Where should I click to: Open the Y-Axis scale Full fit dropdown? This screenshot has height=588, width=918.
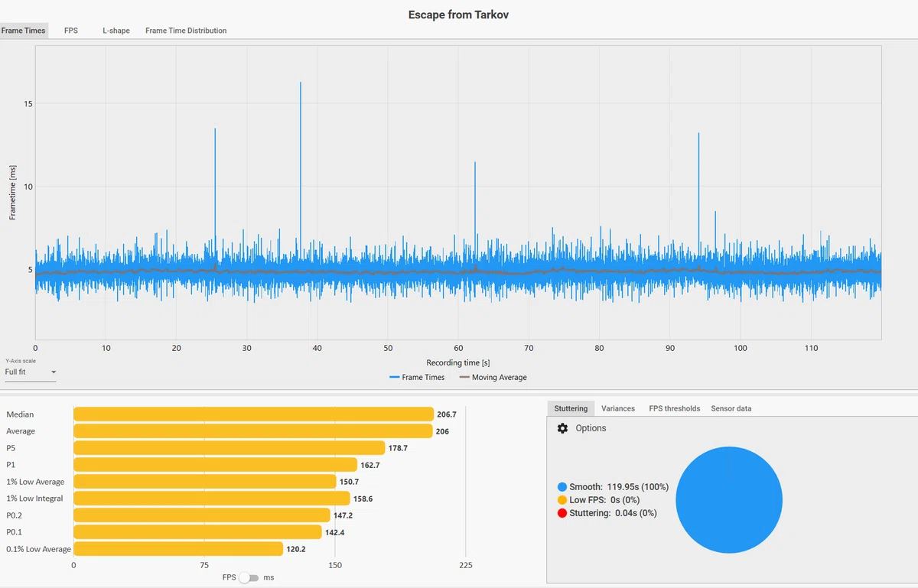[x=31, y=372]
